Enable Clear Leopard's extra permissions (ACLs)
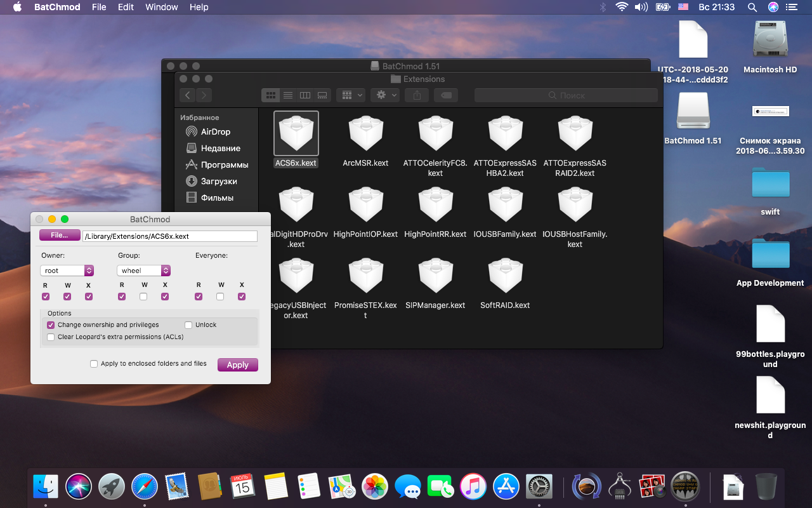The width and height of the screenshot is (812, 508). point(51,337)
